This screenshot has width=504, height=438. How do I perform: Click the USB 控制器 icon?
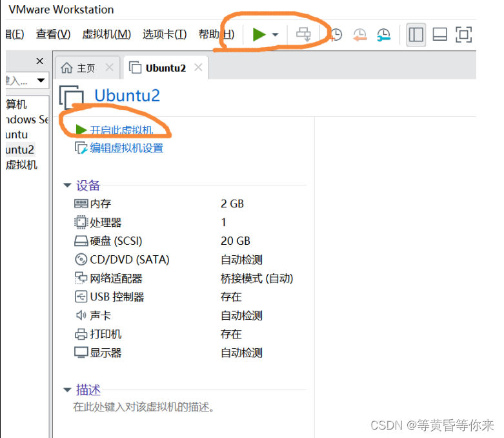[81, 297]
